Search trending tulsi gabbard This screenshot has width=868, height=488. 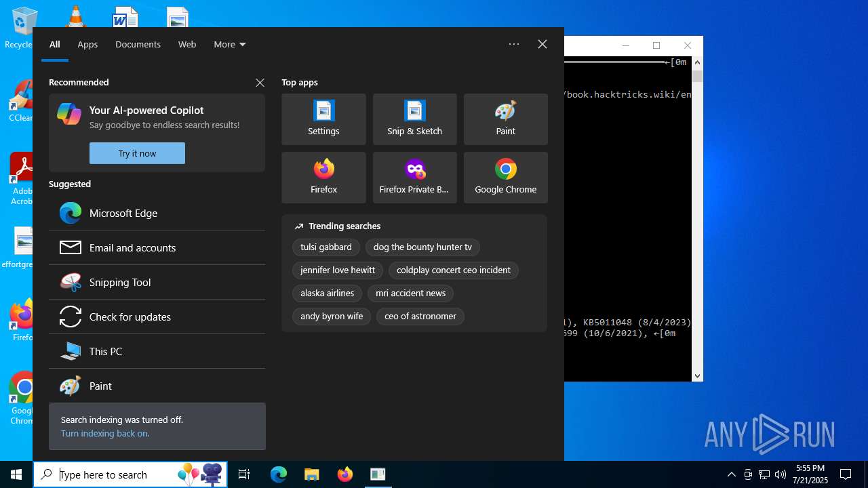click(x=326, y=247)
